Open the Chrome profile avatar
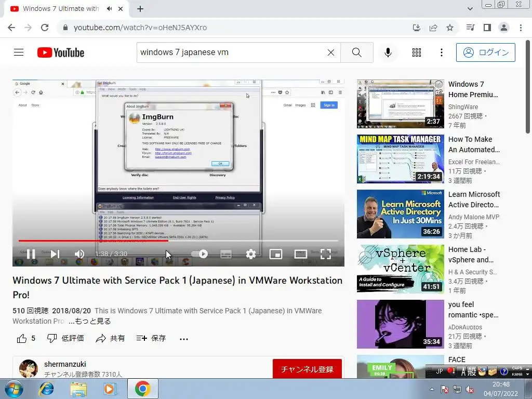This screenshot has height=399, width=532. [504, 28]
